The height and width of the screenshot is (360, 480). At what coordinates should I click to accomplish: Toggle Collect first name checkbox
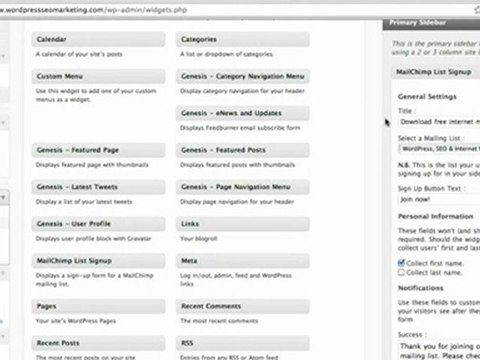(401, 263)
